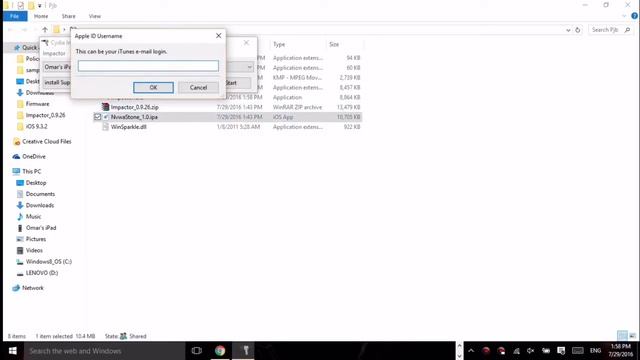
Task: Show hidden system tray icons
Action: point(471,351)
